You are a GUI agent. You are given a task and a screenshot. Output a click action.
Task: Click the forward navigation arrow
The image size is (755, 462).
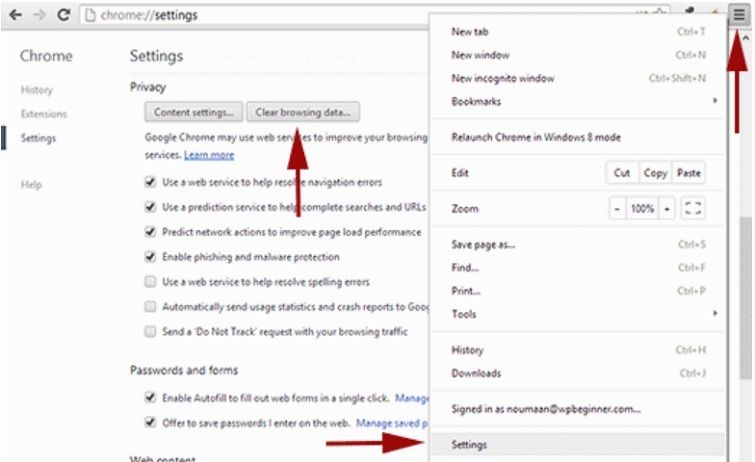point(38,16)
